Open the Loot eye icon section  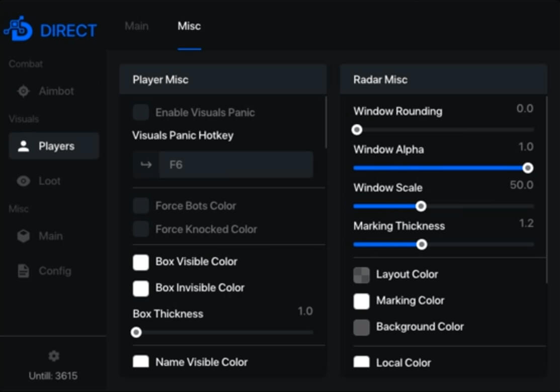(x=24, y=181)
